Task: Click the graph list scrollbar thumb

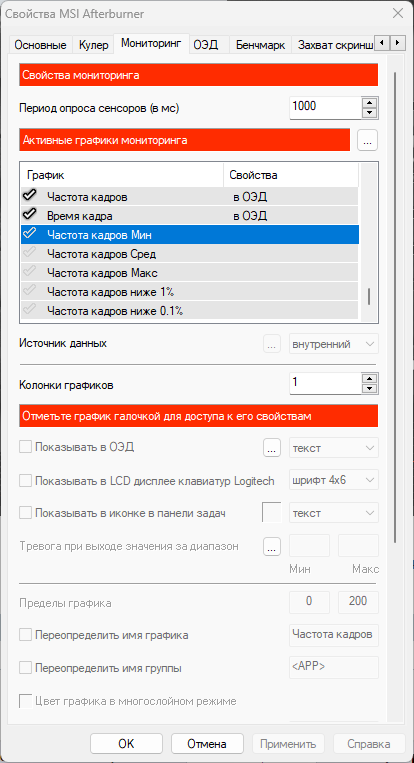Action: tap(369, 296)
